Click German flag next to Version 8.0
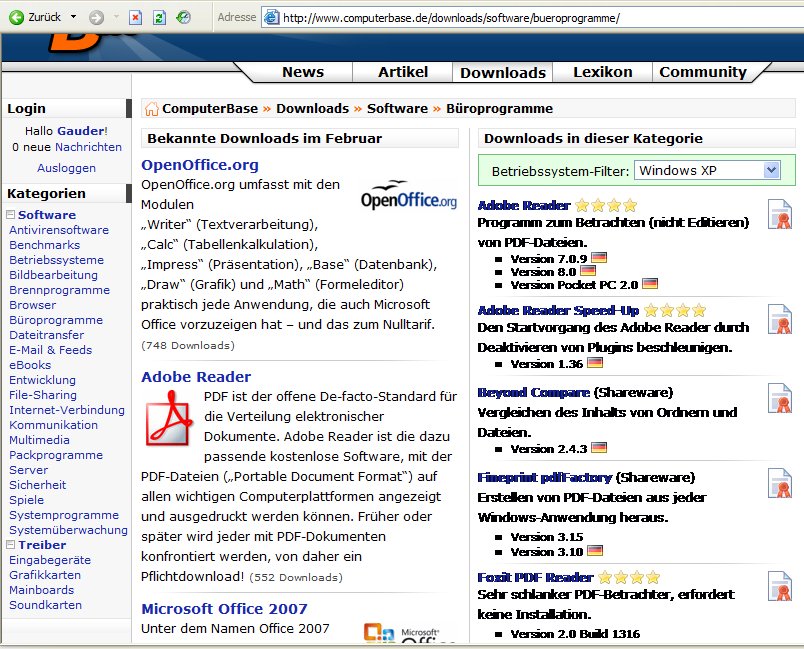Viewport: 804px width, 649px height. pos(588,270)
